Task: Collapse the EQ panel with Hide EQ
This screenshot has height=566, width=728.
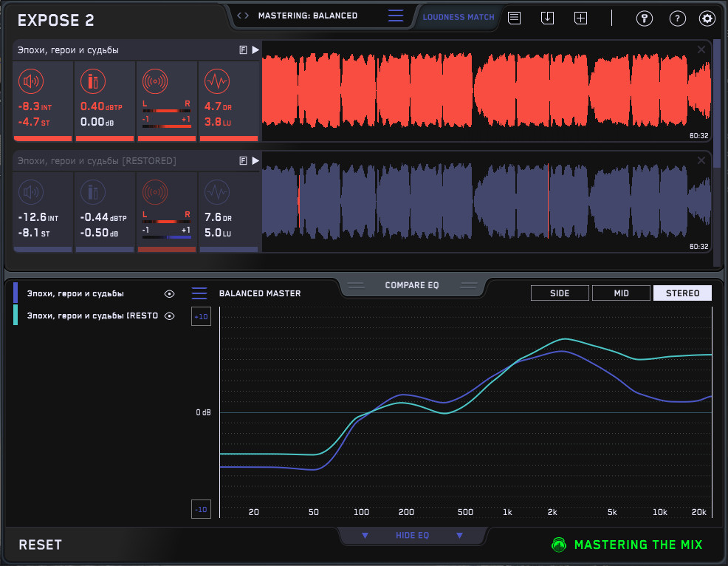Action: click(412, 535)
